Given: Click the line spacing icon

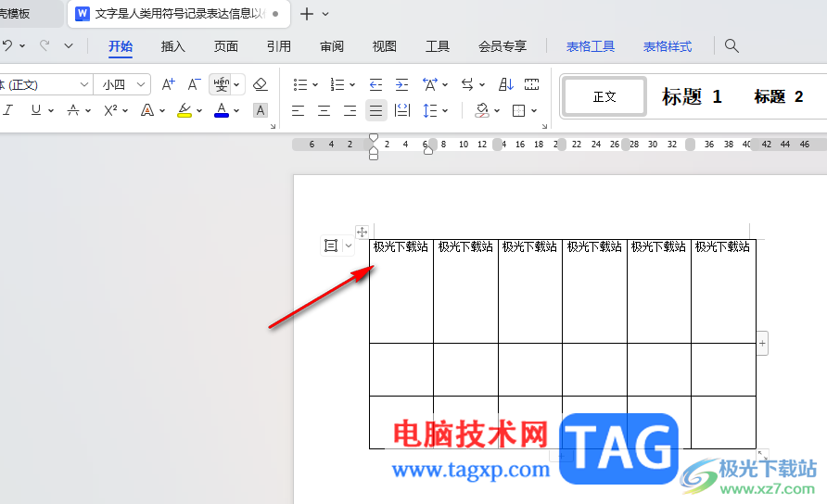Looking at the screenshot, I should point(430,110).
